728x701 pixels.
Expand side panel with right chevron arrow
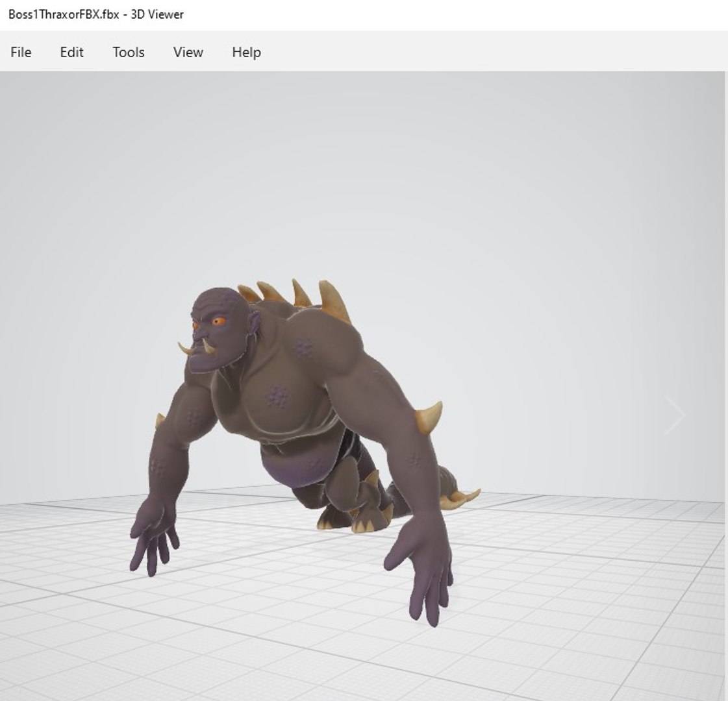(675, 415)
